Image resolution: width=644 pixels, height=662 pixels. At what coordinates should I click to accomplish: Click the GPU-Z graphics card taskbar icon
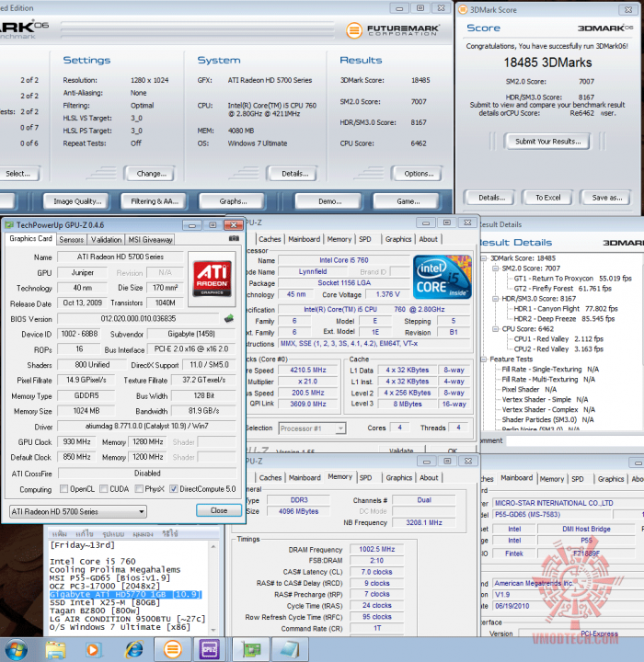(252, 650)
